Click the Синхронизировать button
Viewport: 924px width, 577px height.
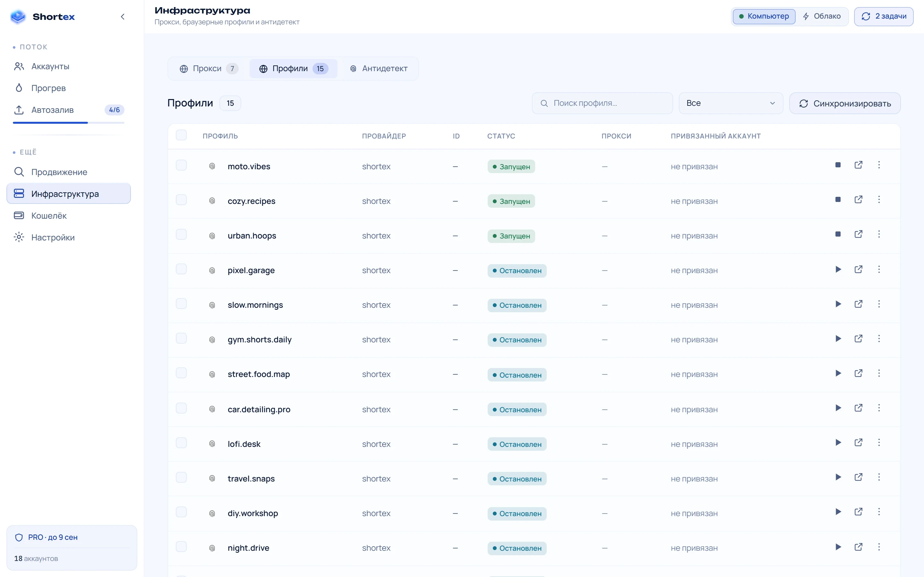click(844, 104)
